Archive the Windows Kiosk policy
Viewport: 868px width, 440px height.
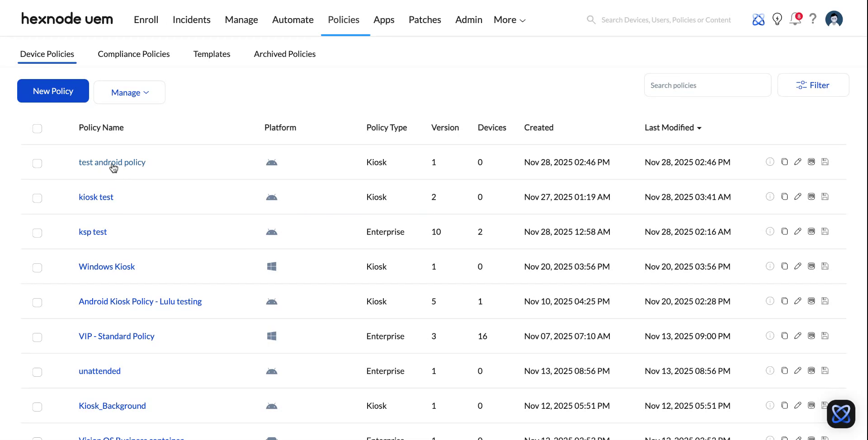point(811,266)
